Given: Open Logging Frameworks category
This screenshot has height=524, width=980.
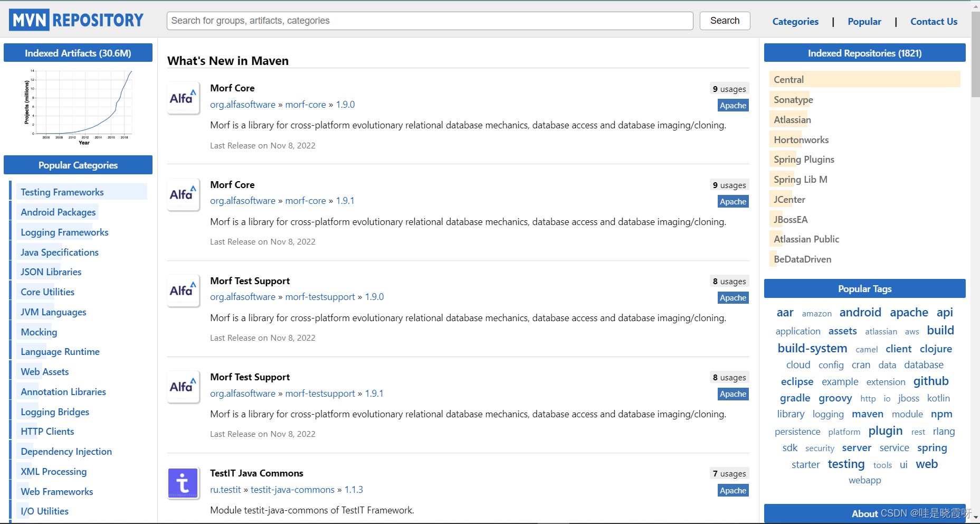Looking at the screenshot, I should (64, 232).
